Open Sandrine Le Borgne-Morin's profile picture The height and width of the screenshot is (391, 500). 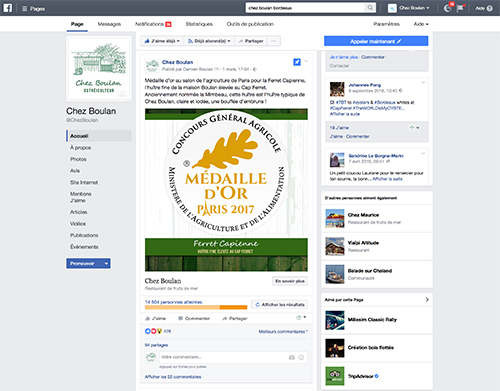pyautogui.click(x=337, y=160)
